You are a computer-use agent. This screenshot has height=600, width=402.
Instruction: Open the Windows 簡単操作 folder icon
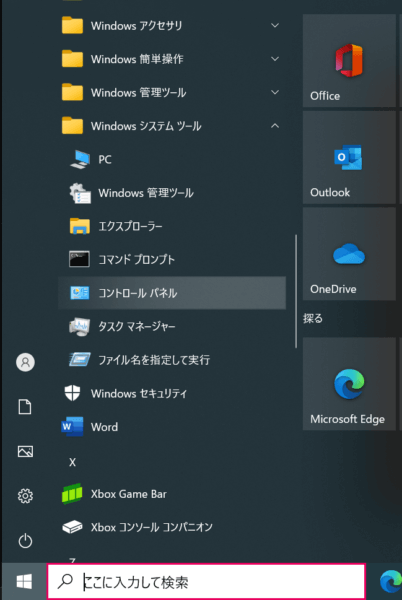point(72,59)
